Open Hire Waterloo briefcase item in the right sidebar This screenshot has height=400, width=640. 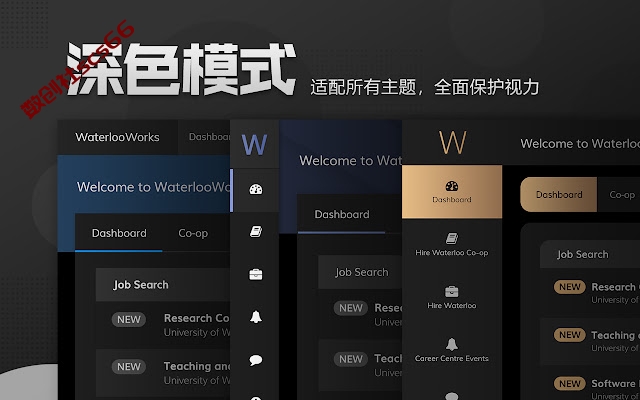(x=452, y=298)
